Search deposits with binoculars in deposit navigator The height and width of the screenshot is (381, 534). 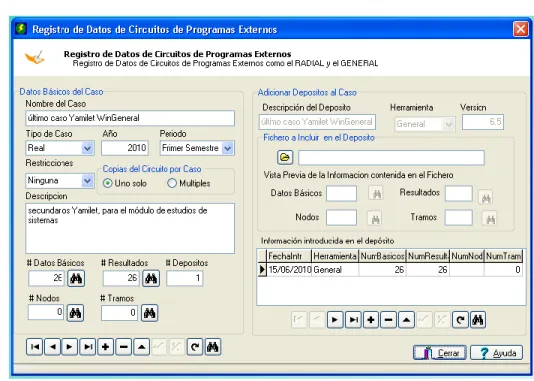pyautogui.click(x=478, y=320)
